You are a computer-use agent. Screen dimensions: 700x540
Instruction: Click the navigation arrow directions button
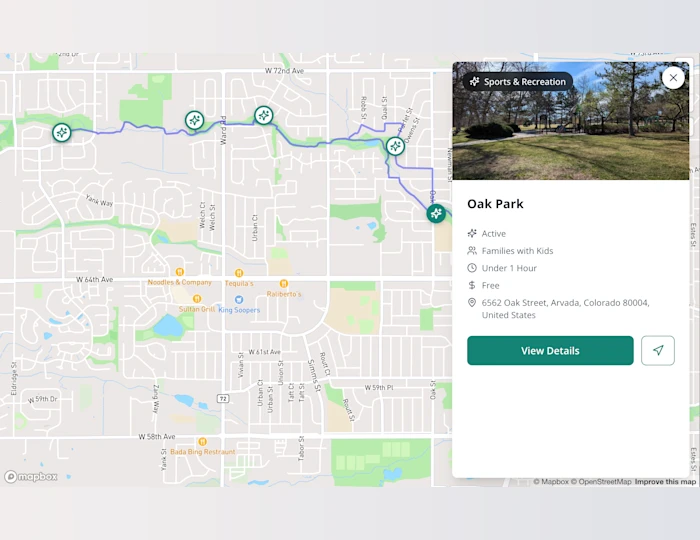click(658, 351)
